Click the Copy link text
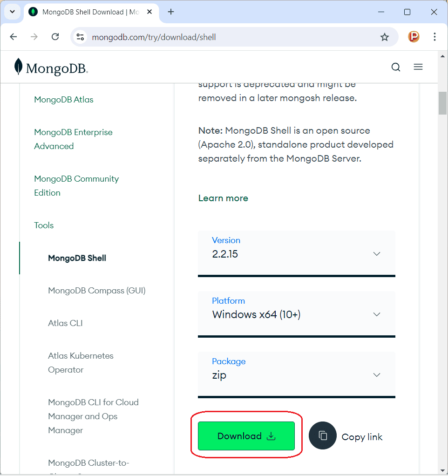 (x=362, y=437)
